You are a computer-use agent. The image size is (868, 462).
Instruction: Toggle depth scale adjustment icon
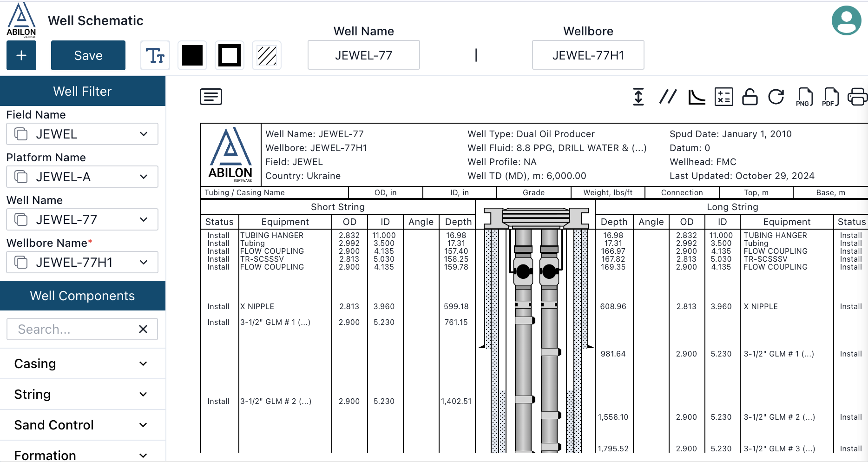[638, 97]
